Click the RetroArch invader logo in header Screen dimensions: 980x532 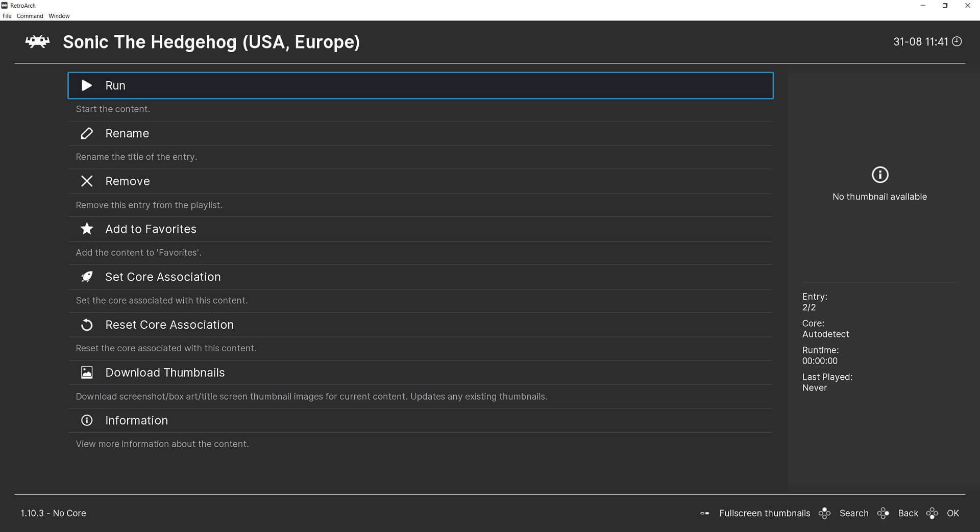(37, 42)
